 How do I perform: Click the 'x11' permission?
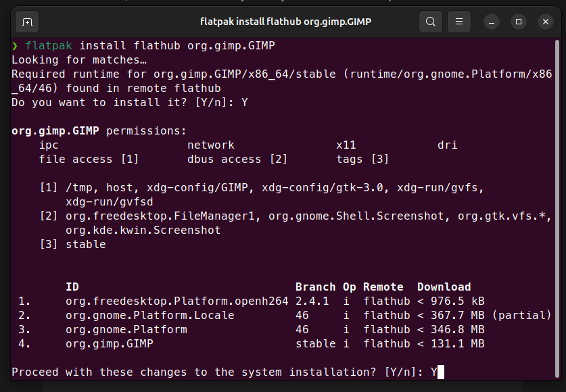tap(346, 145)
